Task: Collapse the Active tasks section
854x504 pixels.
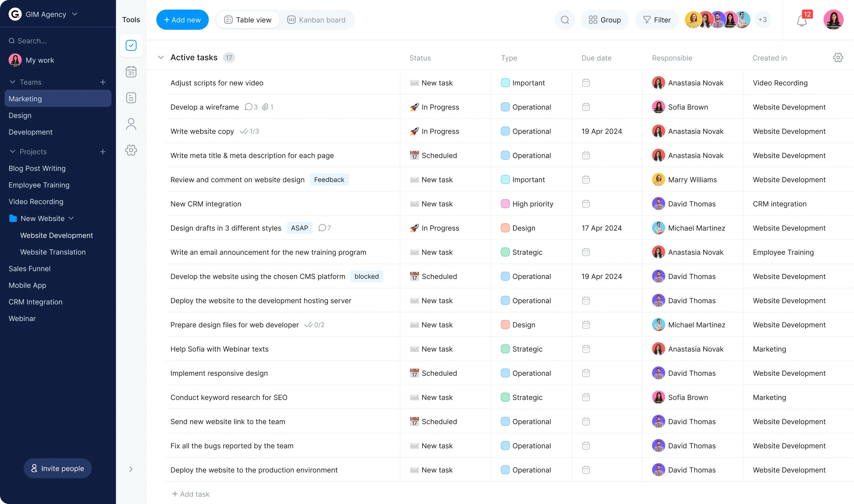Action: coord(160,57)
